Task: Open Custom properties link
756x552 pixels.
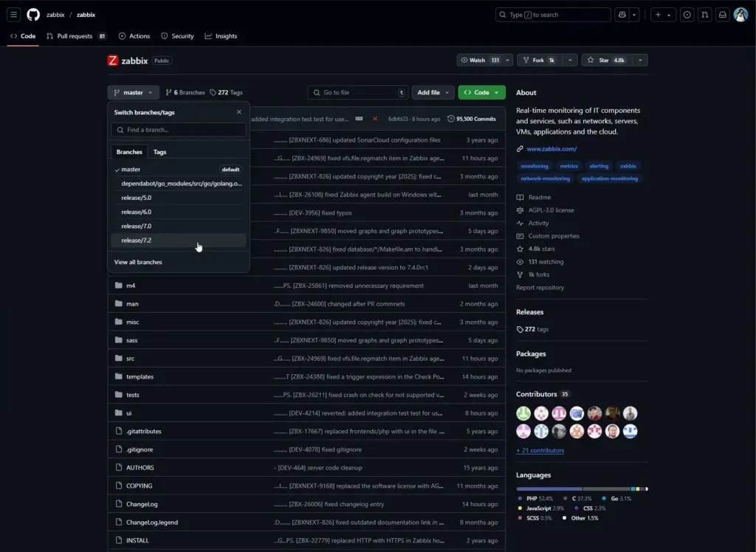Action: pos(554,235)
